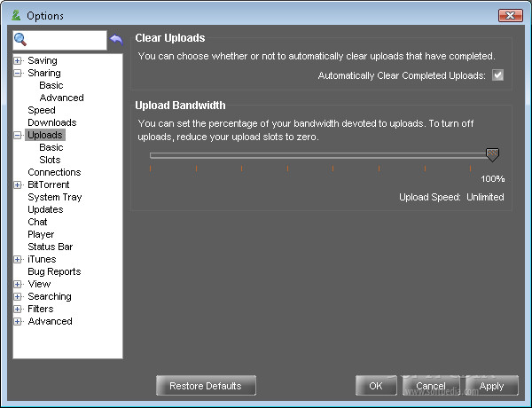Open the Speed options

tap(42, 110)
